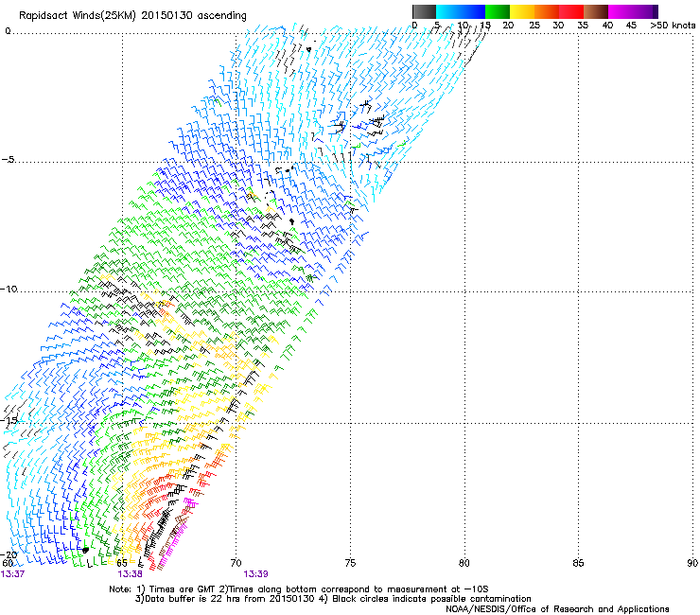
Task: Click the longitude label '80'
Action: tap(464, 563)
